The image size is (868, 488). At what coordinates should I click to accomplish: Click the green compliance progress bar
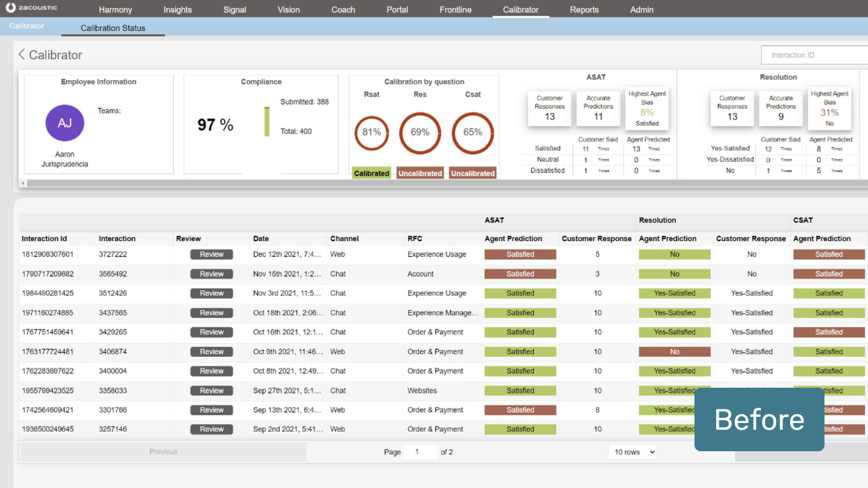(x=267, y=122)
